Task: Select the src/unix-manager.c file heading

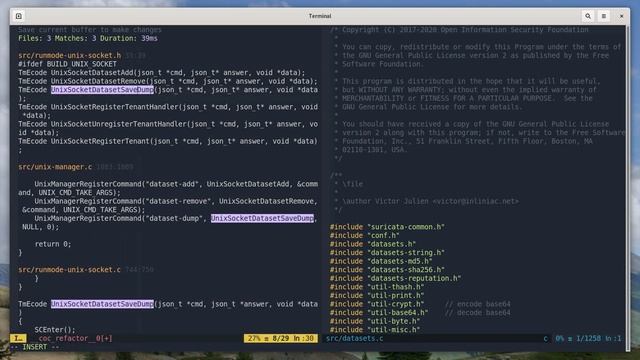Action: point(55,167)
